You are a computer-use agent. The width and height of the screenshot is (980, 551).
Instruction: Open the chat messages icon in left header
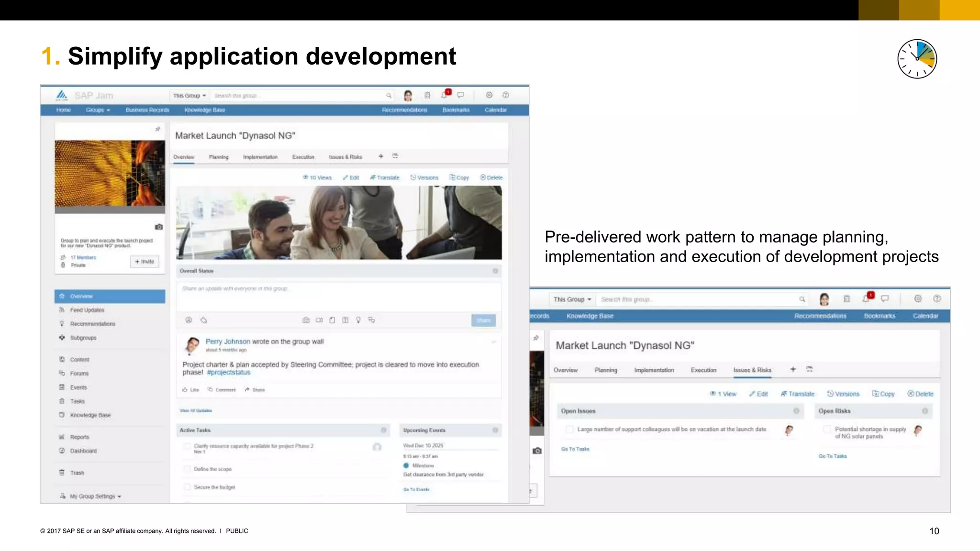460,95
